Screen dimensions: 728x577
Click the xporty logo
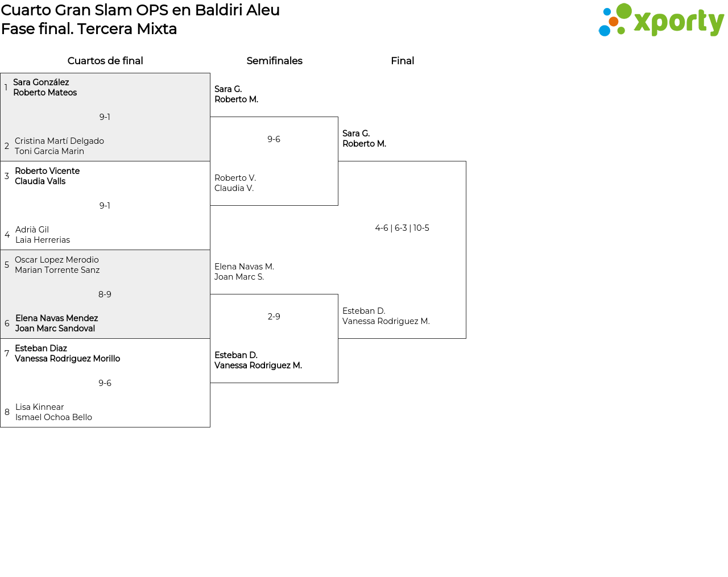[661, 20]
